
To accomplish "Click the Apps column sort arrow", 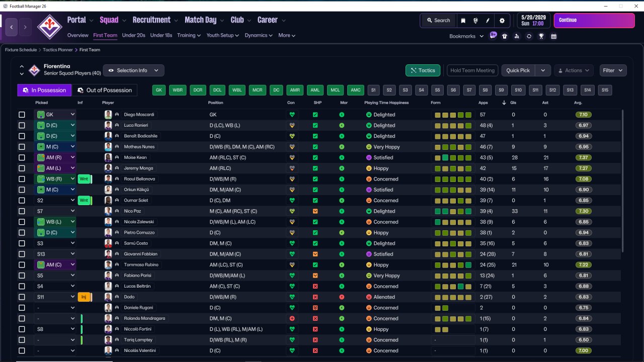I will point(504,103).
